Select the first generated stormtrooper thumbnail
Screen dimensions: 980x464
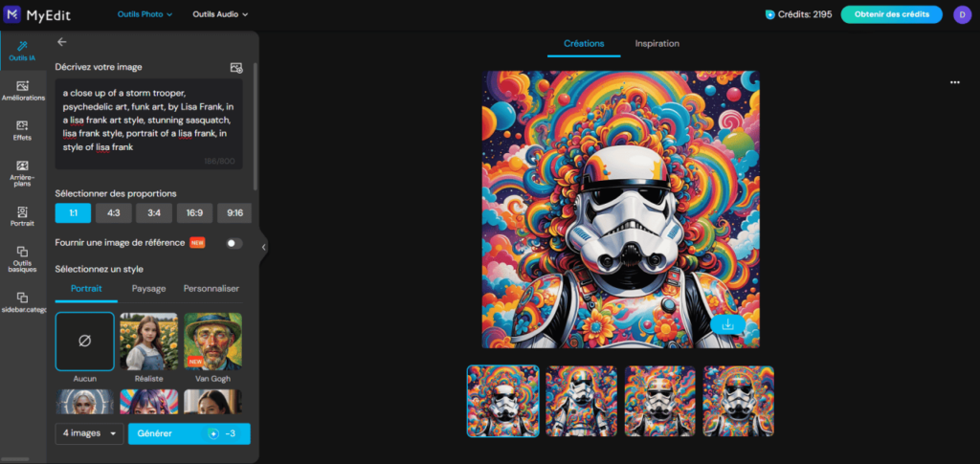[503, 401]
